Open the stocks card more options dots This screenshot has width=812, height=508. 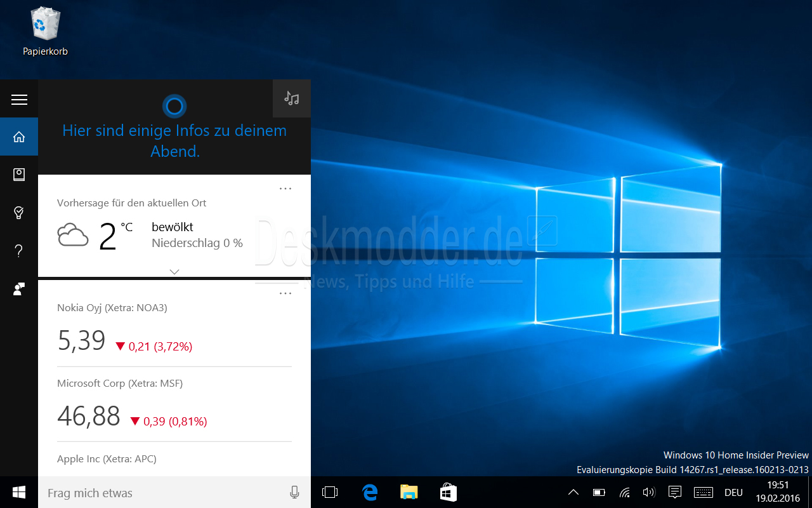pos(285,293)
